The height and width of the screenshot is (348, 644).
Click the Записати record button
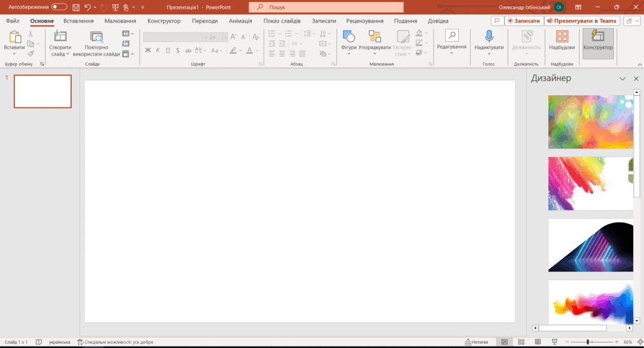[523, 21]
